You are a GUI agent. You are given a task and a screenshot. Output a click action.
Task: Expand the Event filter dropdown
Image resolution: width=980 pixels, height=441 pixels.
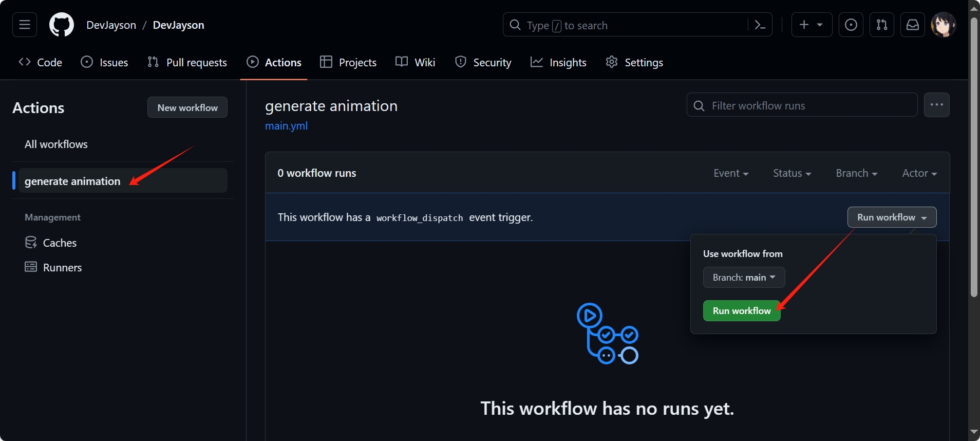pyautogui.click(x=731, y=173)
